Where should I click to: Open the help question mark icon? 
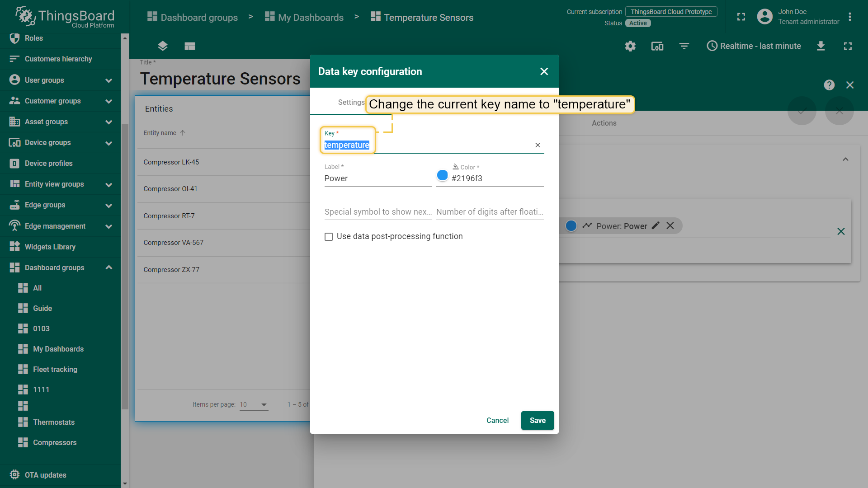pyautogui.click(x=829, y=85)
